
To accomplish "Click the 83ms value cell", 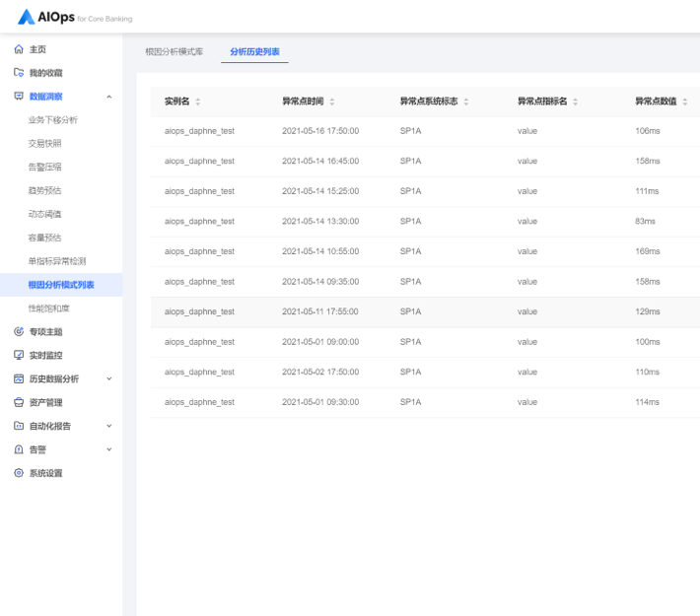I will tap(645, 221).
